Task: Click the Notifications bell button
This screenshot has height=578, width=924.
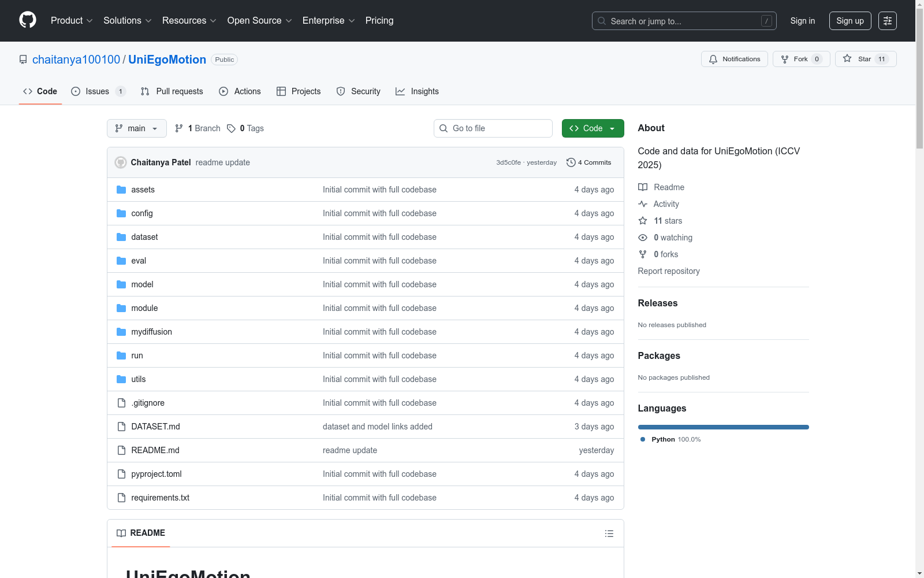Action: (735, 59)
